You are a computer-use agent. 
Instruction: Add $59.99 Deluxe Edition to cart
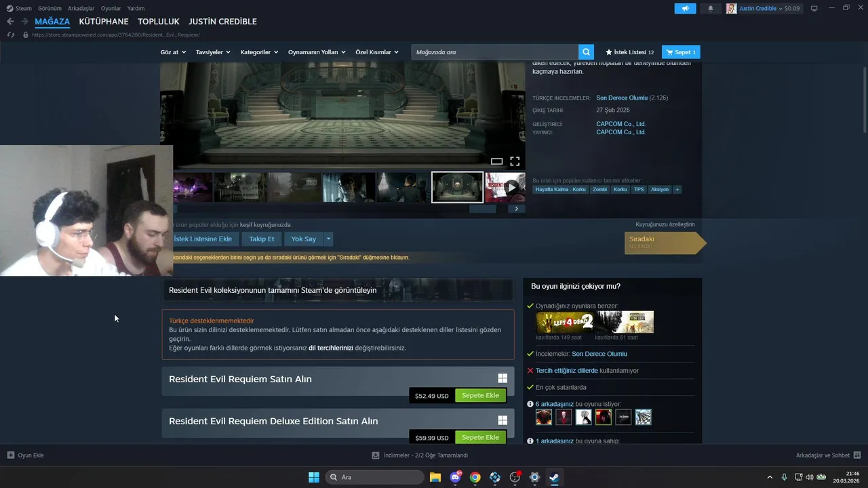tap(481, 437)
